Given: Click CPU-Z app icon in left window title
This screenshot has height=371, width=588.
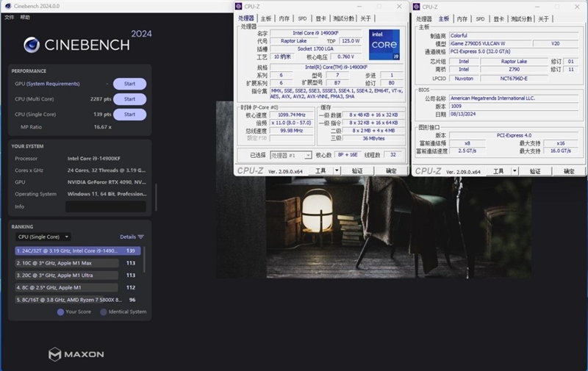Looking at the screenshot, I should coord(238,7).
